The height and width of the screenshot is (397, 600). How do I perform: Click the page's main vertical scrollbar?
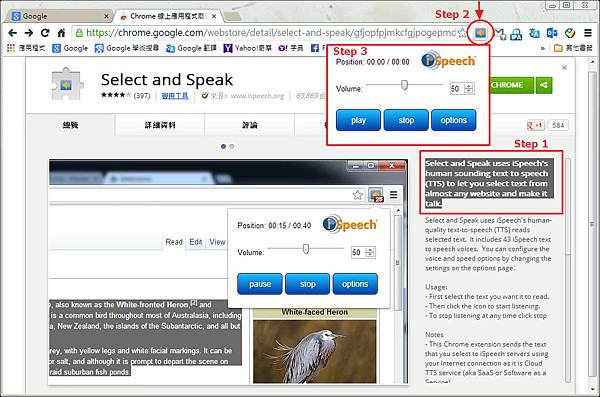[593, 224]
